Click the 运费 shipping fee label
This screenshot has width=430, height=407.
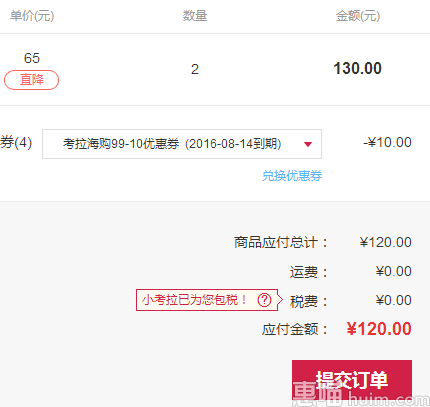[308, 272]
